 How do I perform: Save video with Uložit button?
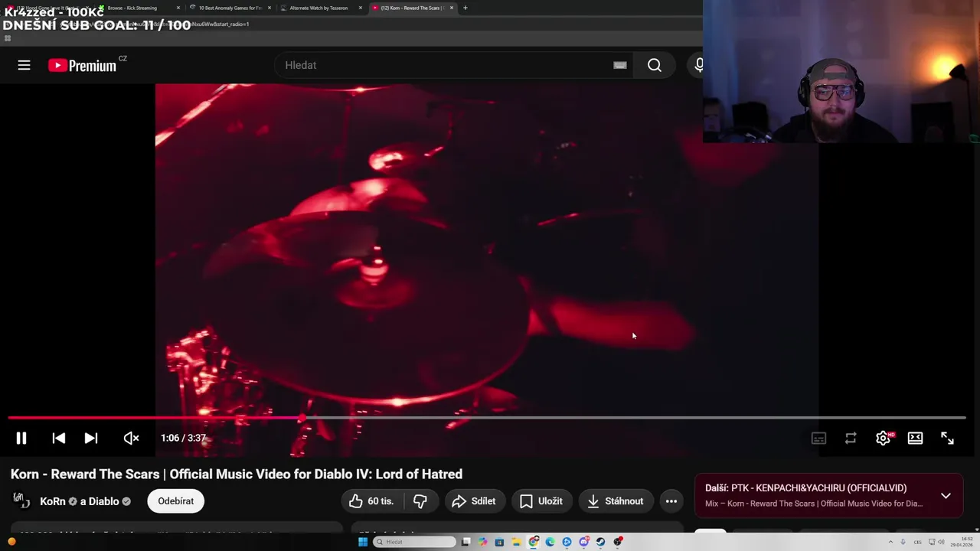(x=541, y=501)
